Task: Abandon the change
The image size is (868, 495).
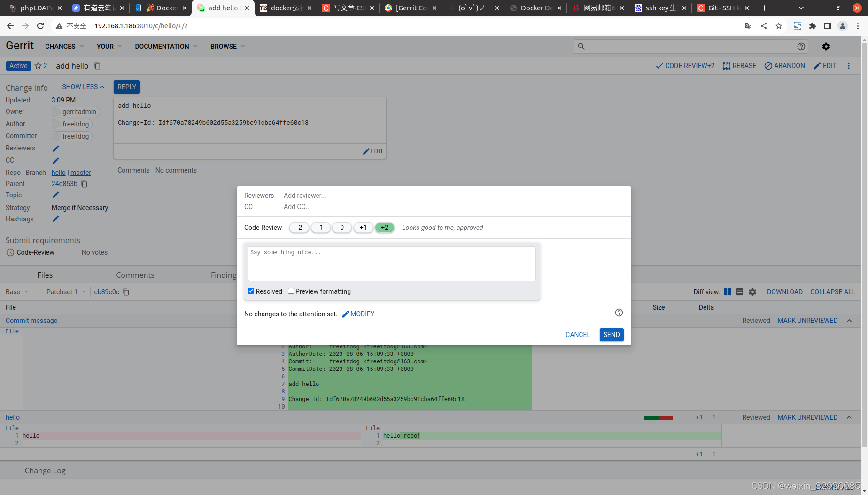Action: point(784,66)
